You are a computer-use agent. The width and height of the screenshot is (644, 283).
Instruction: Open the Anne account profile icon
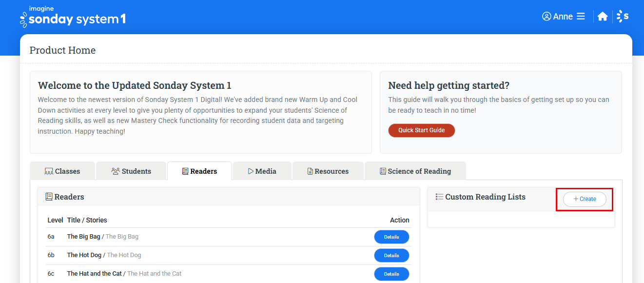(546, 16)
